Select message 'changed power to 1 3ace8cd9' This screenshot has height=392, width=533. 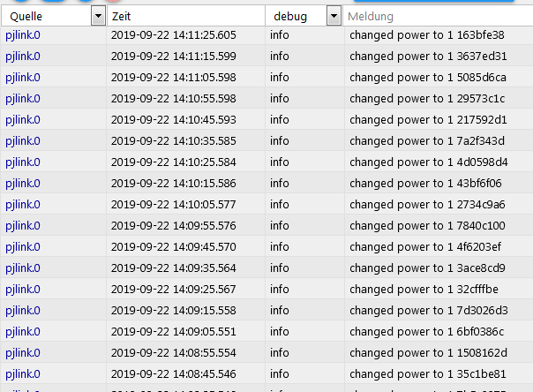[427, 268]
